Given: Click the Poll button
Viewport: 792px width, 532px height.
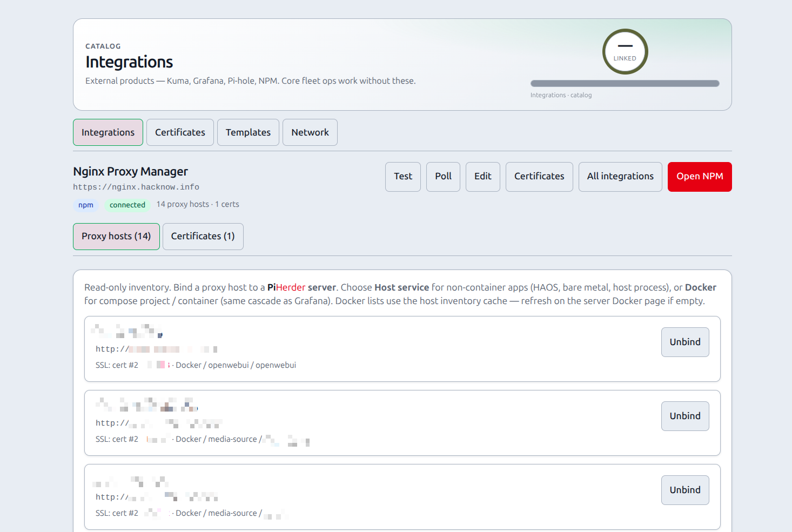Looking at the screenshot, I should point(443,177).
